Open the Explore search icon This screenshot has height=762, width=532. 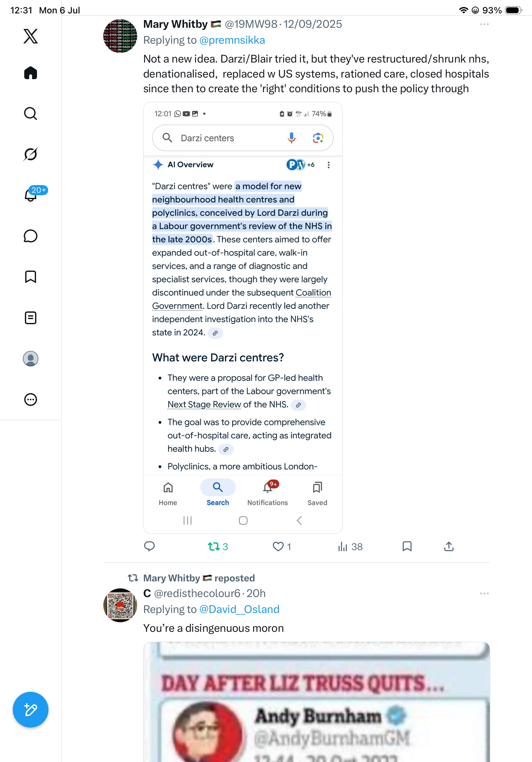click(31, 114)
